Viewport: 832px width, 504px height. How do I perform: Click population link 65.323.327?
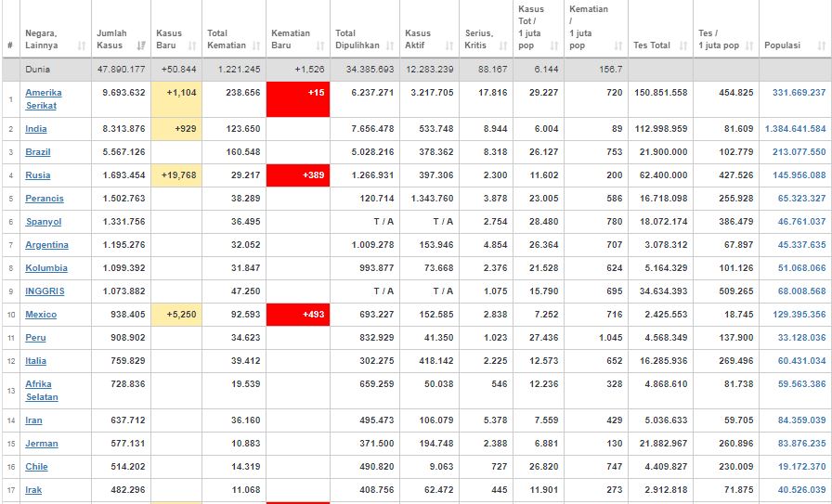pos(801,199)
